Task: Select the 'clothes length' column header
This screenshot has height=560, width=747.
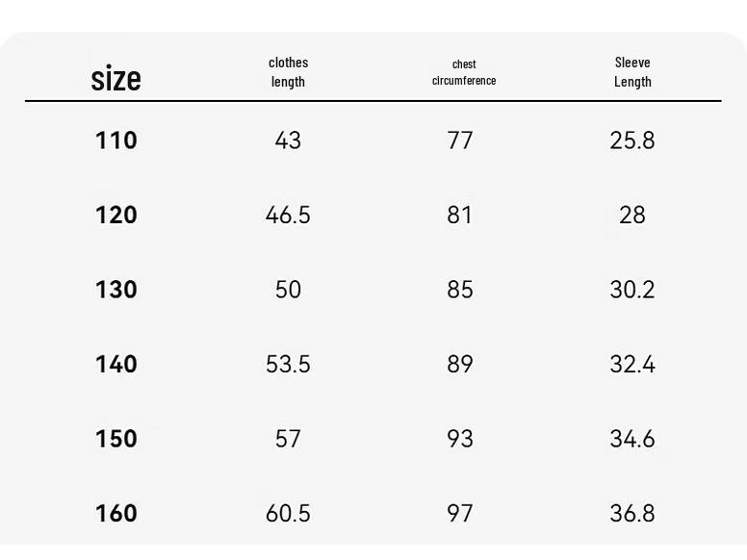Action: (288, 72)
